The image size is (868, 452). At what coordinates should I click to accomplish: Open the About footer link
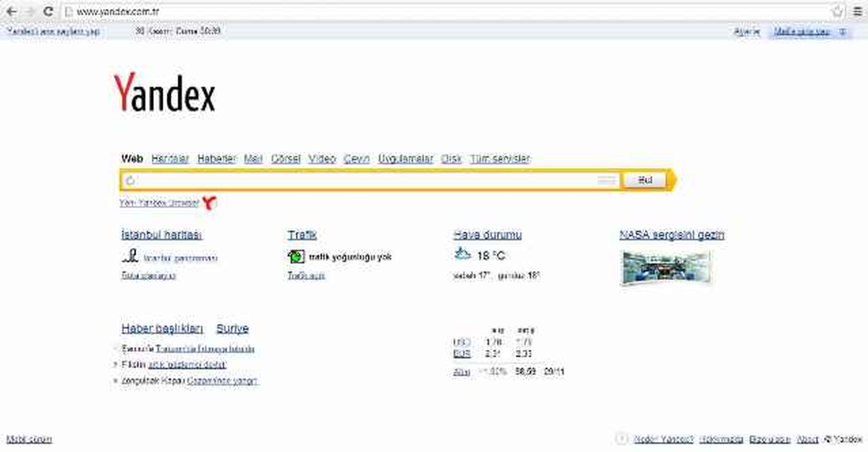click(807, 439)
